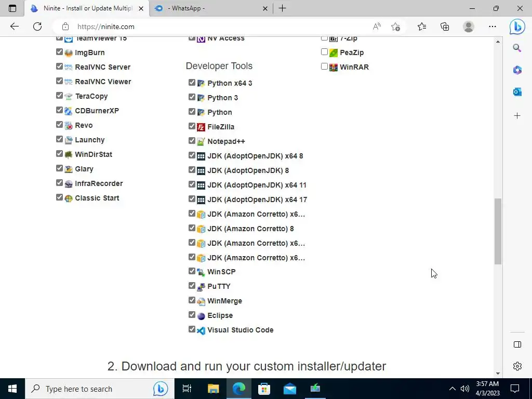
Task: Open browser Collections toolbar icon
Action: [445, 26]
